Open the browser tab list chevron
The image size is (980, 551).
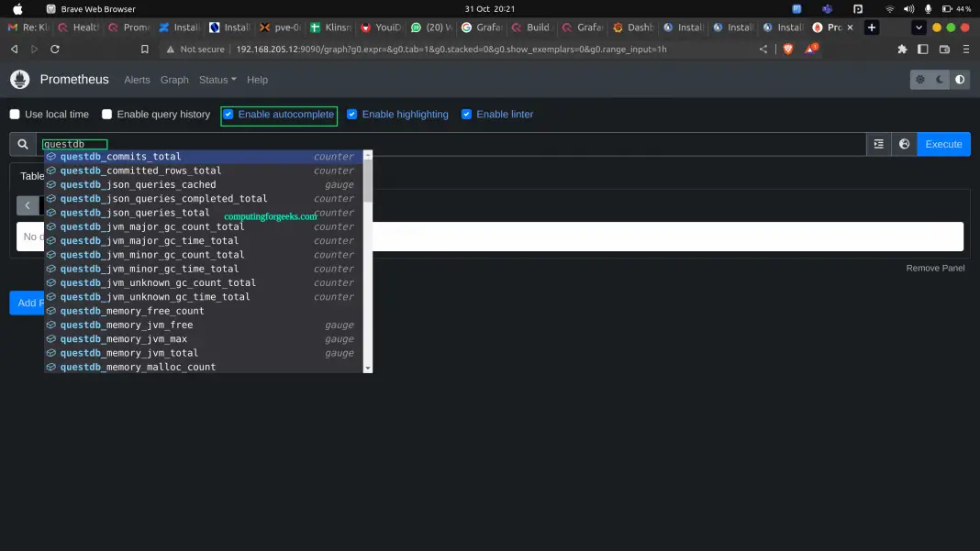coord(917,28)
